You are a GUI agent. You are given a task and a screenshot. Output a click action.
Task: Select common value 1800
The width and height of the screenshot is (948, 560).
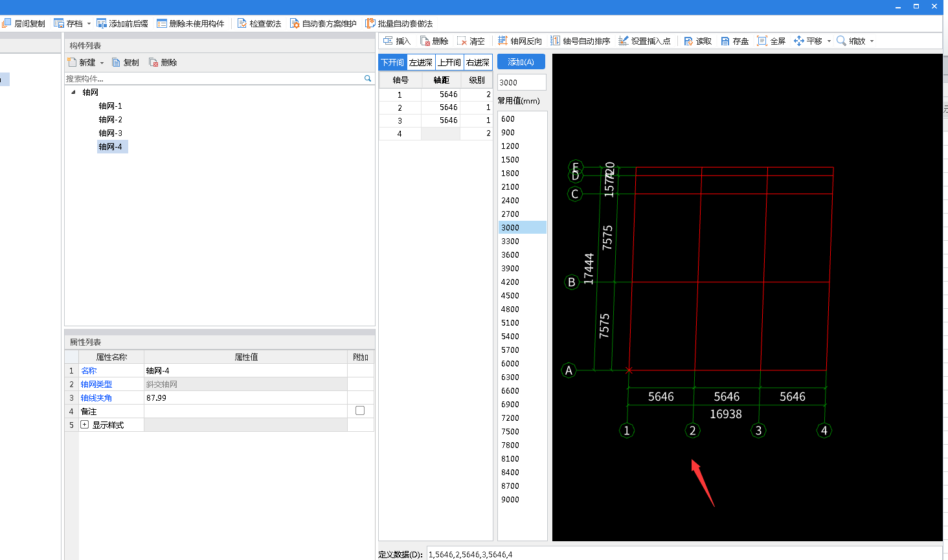tap(522, 174)
